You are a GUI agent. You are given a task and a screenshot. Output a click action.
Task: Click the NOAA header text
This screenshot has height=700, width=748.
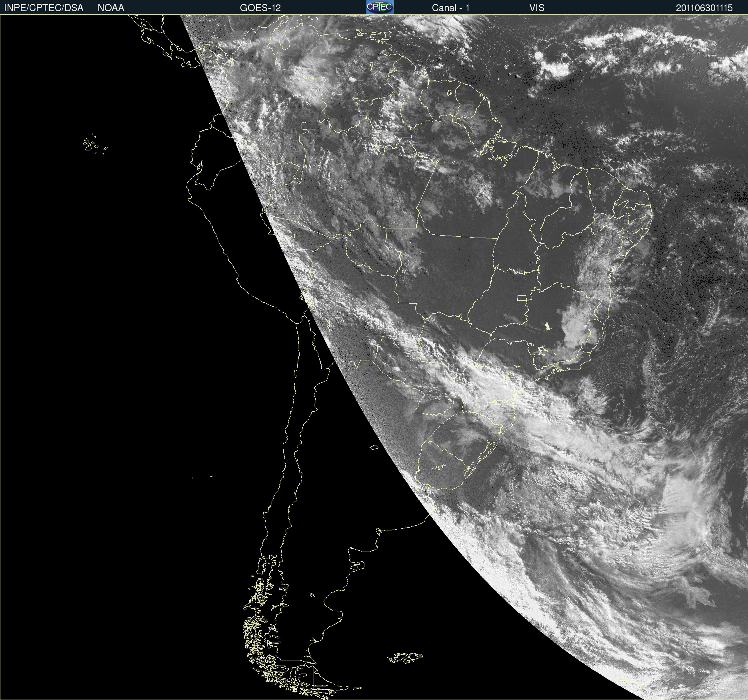pos(111,8)
